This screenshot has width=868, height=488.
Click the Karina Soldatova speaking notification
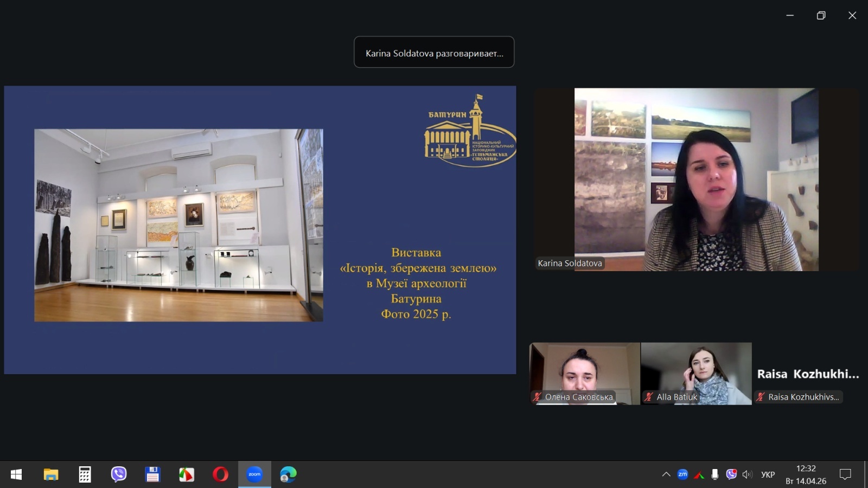pyautogui.click(x=434, y=53)
